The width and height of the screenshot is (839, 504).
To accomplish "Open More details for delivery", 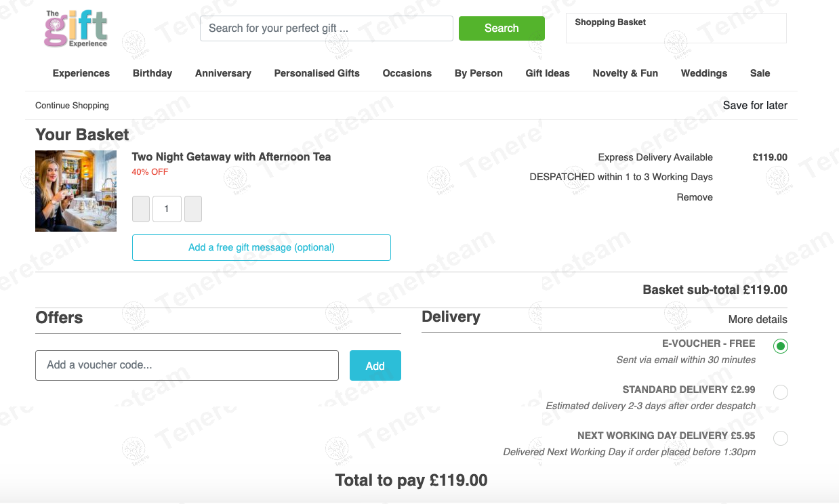I will (758, 320).
